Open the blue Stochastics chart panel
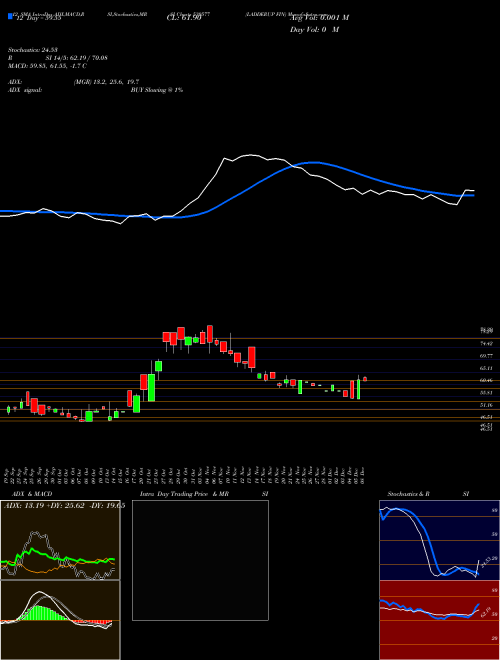The width and height of the screenshot is (500, 660). point(439,540)
